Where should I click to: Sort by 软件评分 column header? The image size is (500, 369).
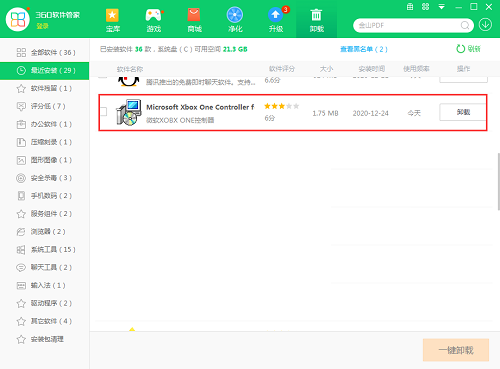(282, 69)
